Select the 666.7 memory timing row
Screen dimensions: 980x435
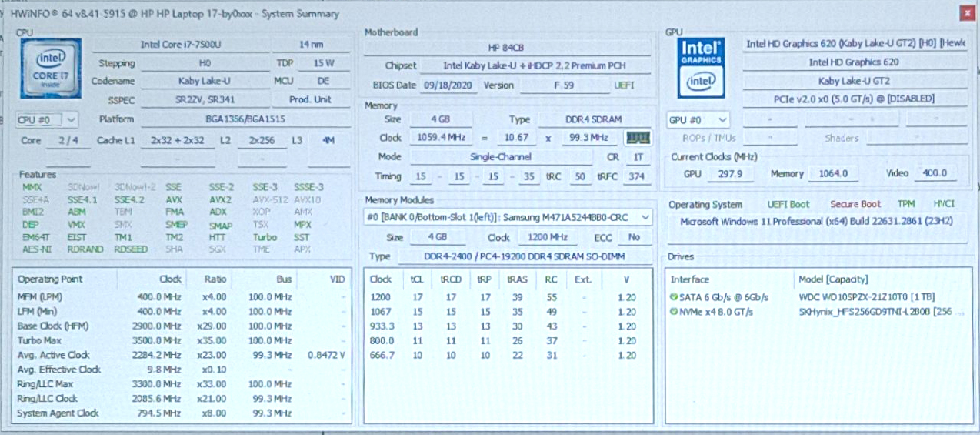(508, 355)
